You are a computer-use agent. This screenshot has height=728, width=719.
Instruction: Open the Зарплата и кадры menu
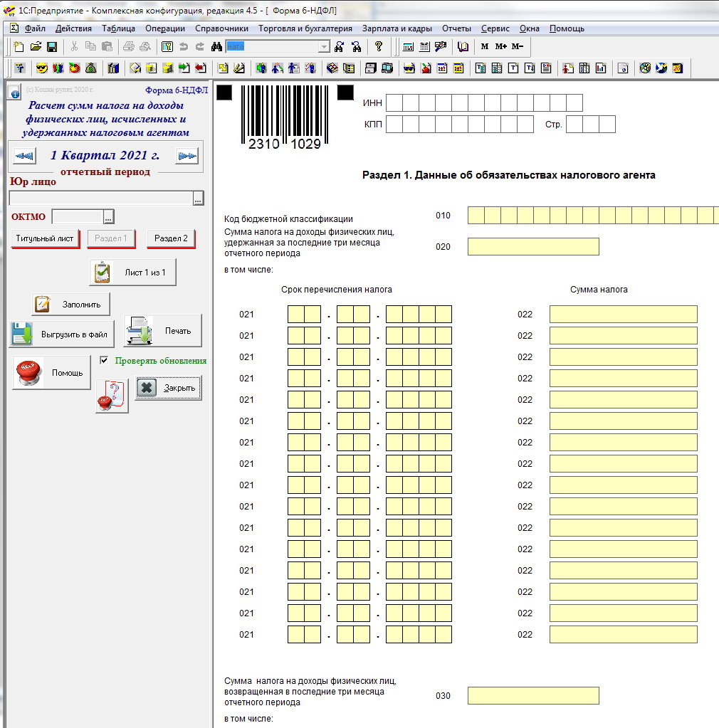tap(397, 28)
